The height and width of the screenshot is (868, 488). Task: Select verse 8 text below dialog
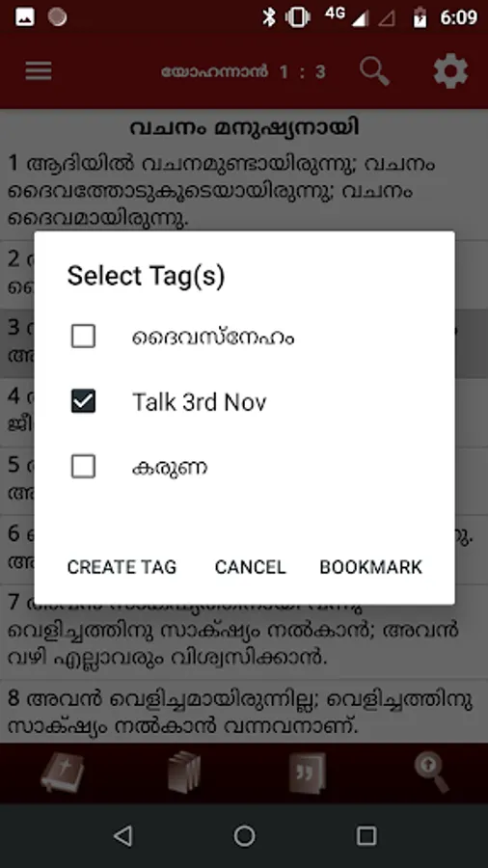click(240, 712)
